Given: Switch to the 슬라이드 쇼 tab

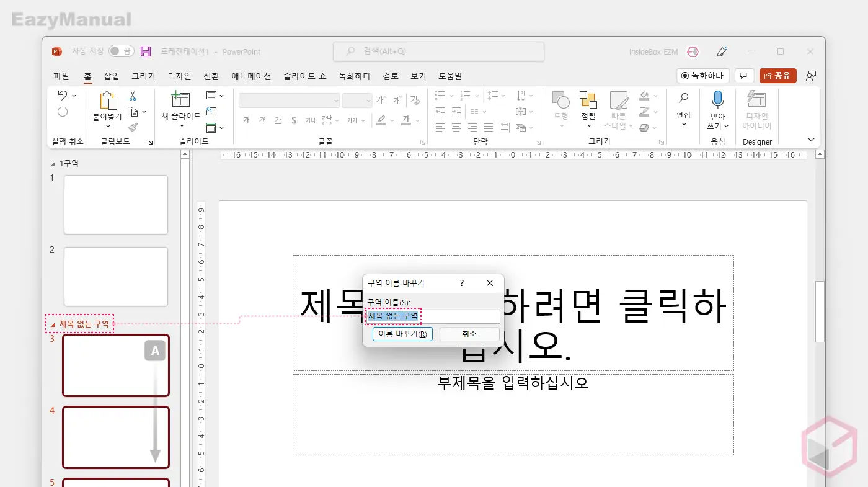Looking at the screenshot, I should [305, 76].
